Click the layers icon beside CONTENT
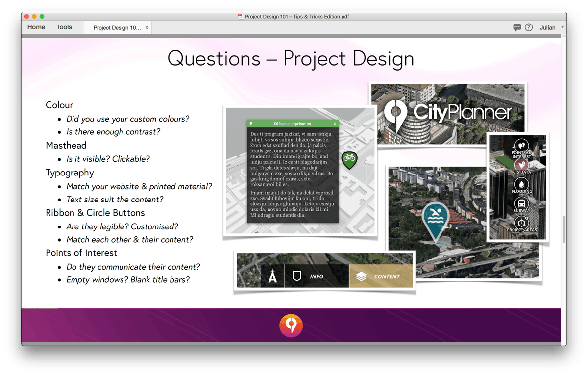This screenshot has width=588, height=376. (361, 277)
